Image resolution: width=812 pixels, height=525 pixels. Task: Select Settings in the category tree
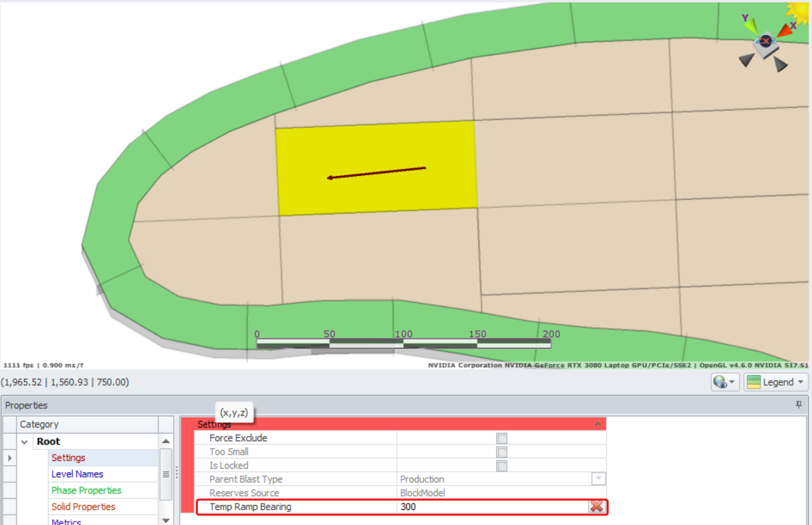tap(69, 458)
